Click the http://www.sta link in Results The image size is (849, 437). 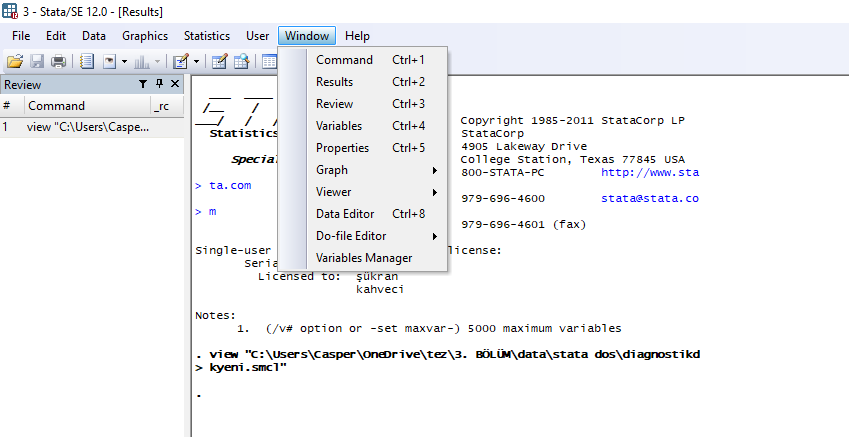pos(650,173)
